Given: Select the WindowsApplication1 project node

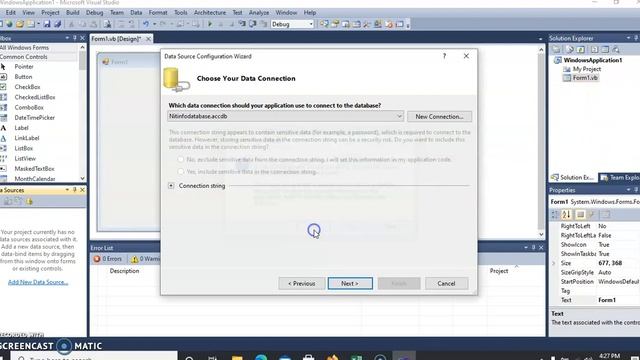Looking at the screenshot, I should pyautogui.click(x=593, y=60).
